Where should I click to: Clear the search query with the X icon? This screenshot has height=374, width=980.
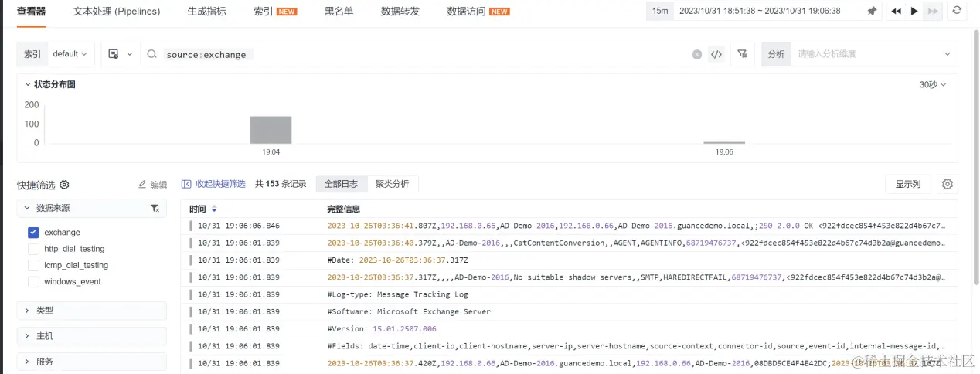point(696,54)
